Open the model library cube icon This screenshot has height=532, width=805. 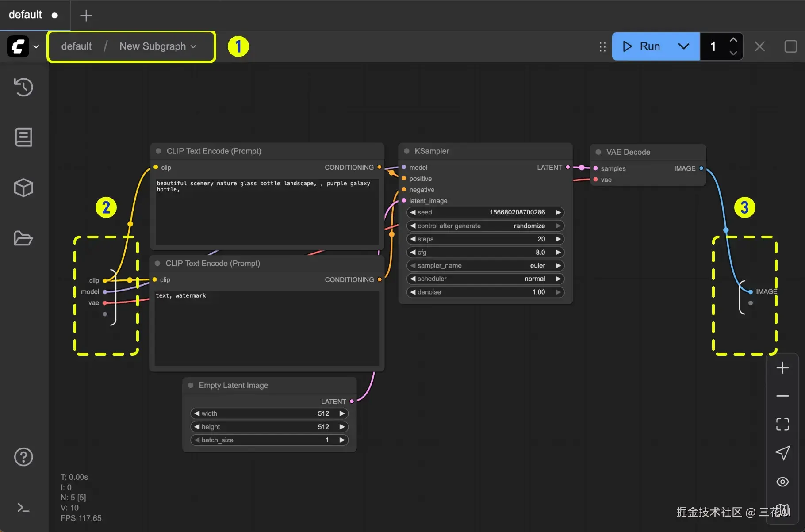click(23, 188)
